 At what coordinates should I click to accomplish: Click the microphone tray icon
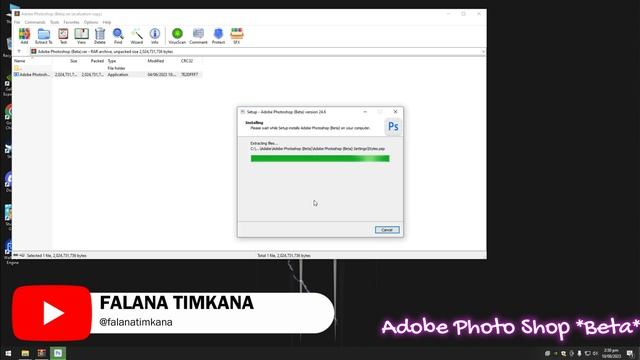579,353
